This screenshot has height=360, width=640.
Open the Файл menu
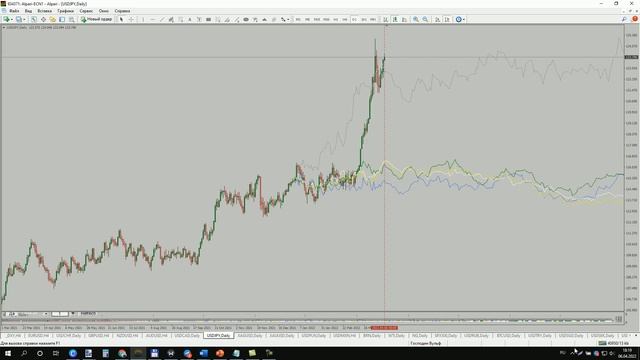pos(14,11)
